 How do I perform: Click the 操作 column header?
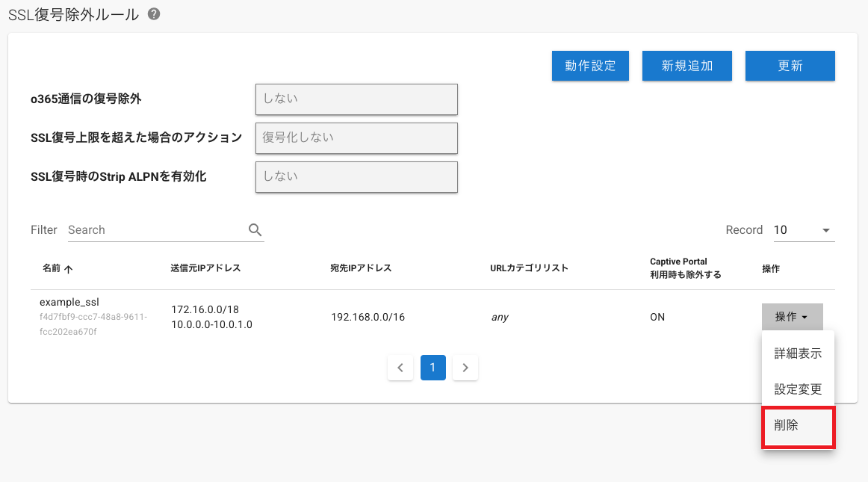click(771, 269)
